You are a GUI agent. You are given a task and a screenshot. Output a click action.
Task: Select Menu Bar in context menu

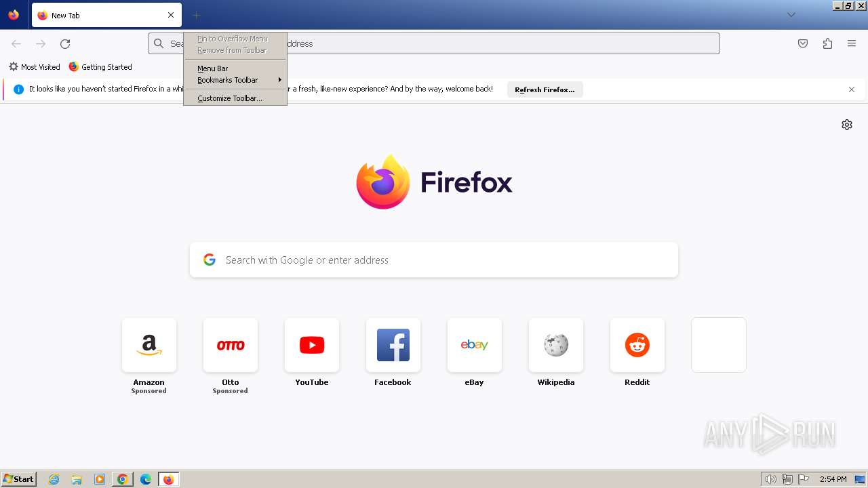click(x=235, y=68)
